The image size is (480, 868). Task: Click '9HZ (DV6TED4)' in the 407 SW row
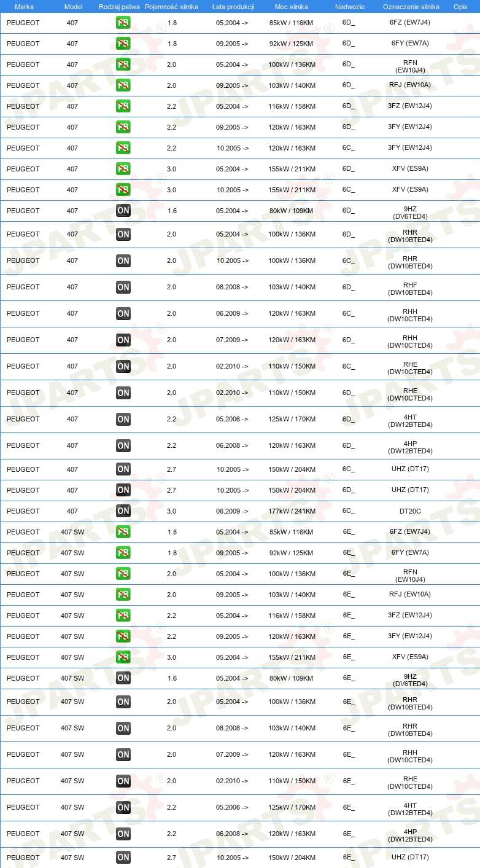coord(410,681)
